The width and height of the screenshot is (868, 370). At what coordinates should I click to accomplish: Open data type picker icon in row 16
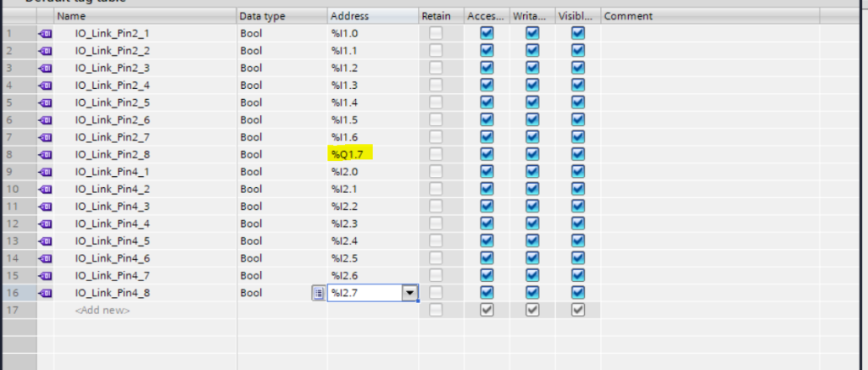[x=318, y=293]
